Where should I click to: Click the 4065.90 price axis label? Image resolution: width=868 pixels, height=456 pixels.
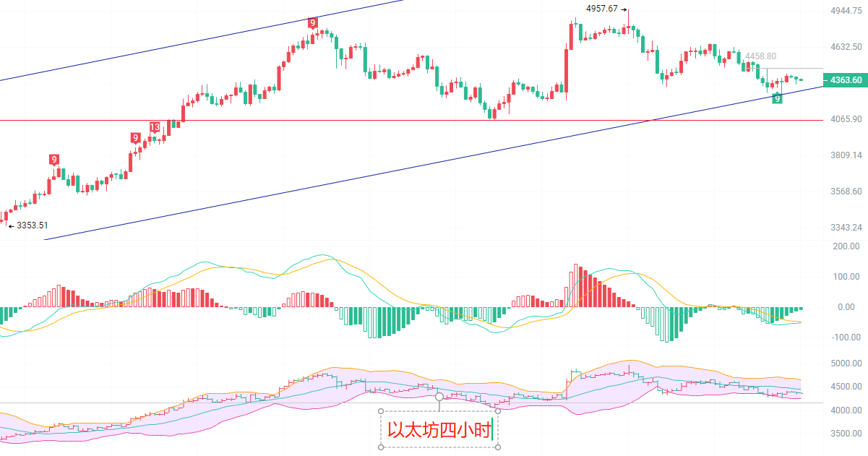(x=846, y=119)
